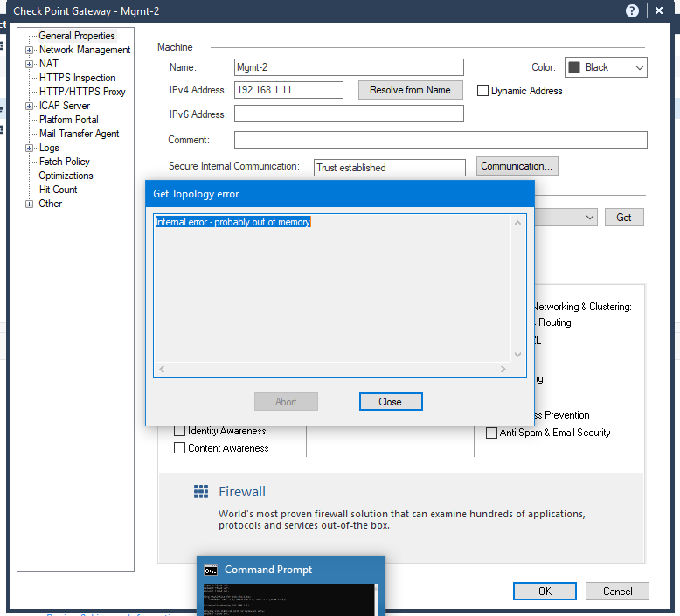Select Hit Count in the tree
This screenshot has width=680, height=616.
(58, 190)
